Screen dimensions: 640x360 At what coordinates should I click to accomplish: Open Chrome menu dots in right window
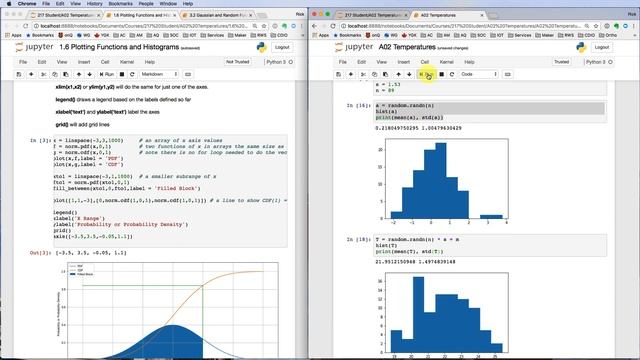pos(634,26)
